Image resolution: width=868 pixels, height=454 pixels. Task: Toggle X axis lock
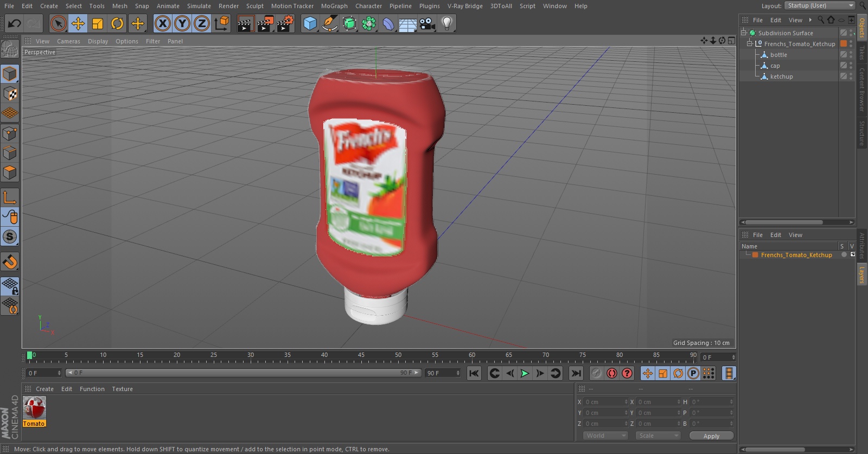pos(162,23)
